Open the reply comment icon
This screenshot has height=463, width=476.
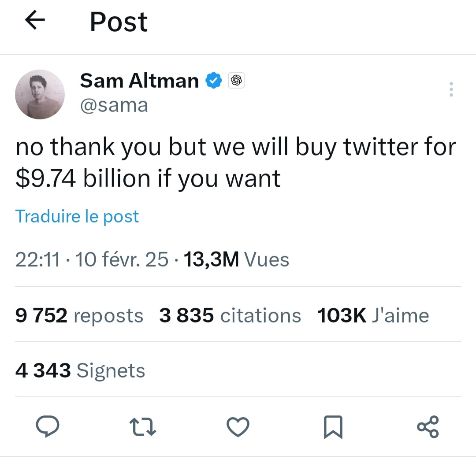tap(47, 426)
